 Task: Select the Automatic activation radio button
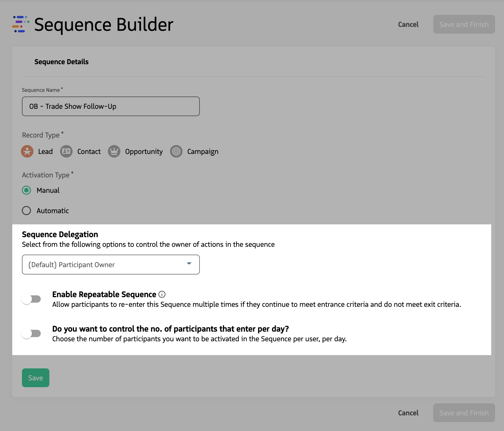26,211
